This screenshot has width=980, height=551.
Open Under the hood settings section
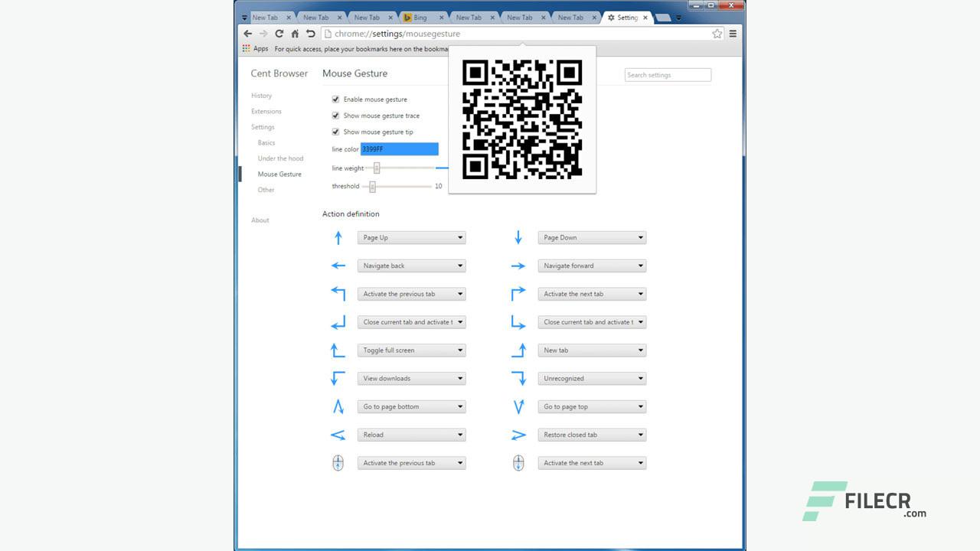coord(280,158)
